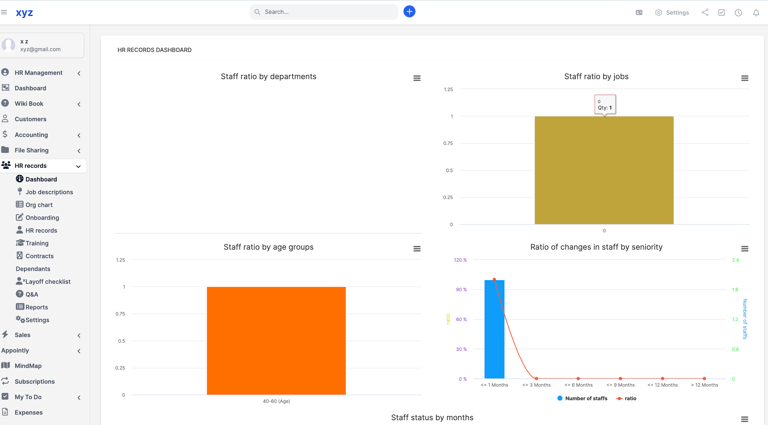Image resolution: width=768 pixels, height=425 pixels.
Task: Open Staff ratio by departments chart menu
Action: click(x=417, y=78)
